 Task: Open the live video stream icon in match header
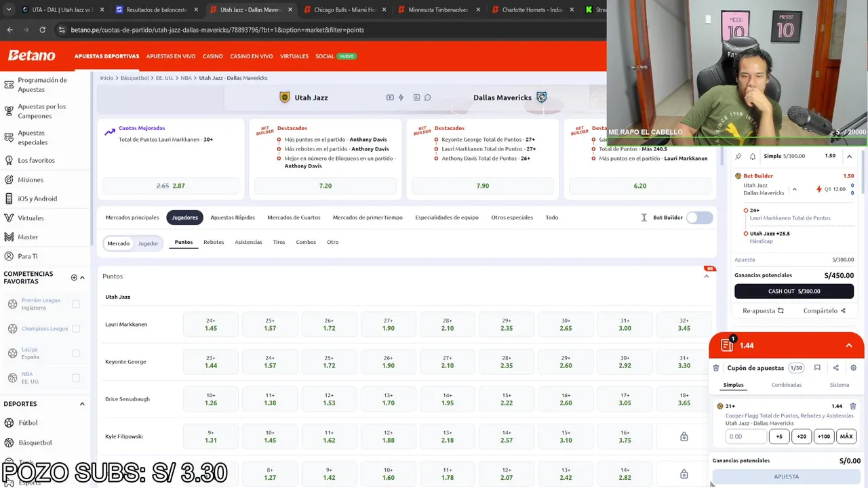390,98
